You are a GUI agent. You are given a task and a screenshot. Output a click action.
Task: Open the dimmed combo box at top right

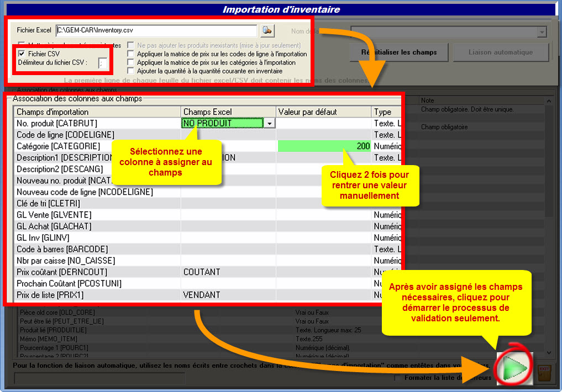coord(449,32)
